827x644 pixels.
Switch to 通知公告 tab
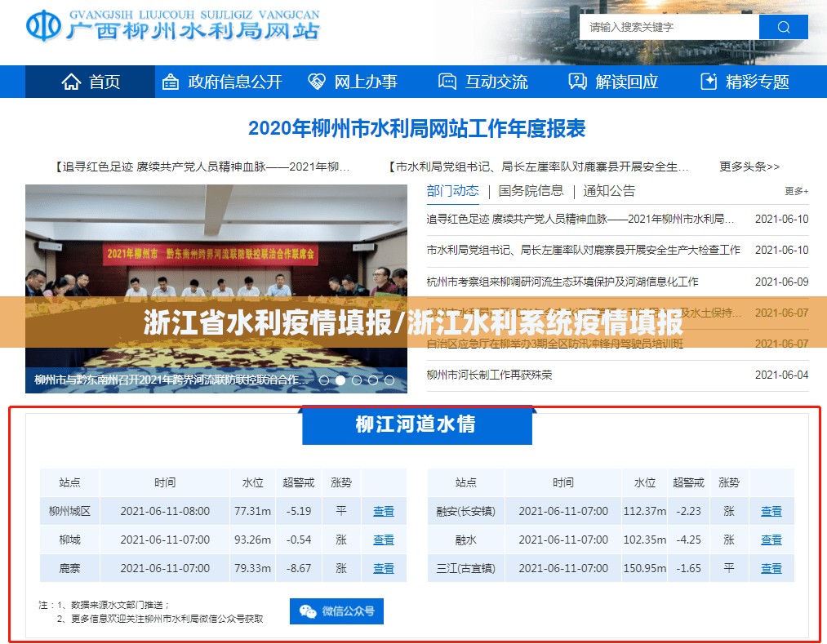coord(609,191)
